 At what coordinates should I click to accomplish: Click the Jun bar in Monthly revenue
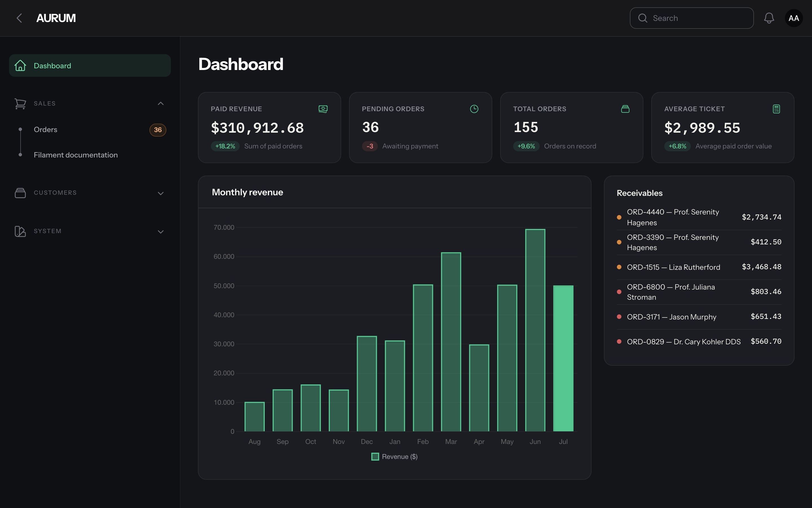click(x=535, y=330)
